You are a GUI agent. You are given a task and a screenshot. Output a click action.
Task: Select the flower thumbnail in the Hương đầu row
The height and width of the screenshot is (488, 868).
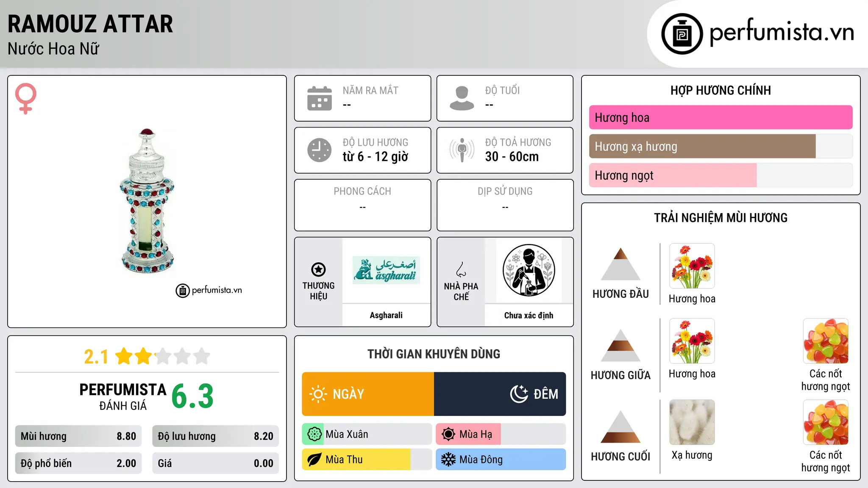(692, 266)
